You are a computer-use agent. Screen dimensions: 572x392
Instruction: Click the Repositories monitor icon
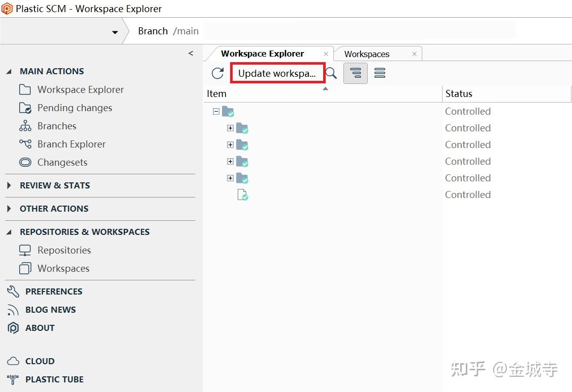[x=25, y=250]
